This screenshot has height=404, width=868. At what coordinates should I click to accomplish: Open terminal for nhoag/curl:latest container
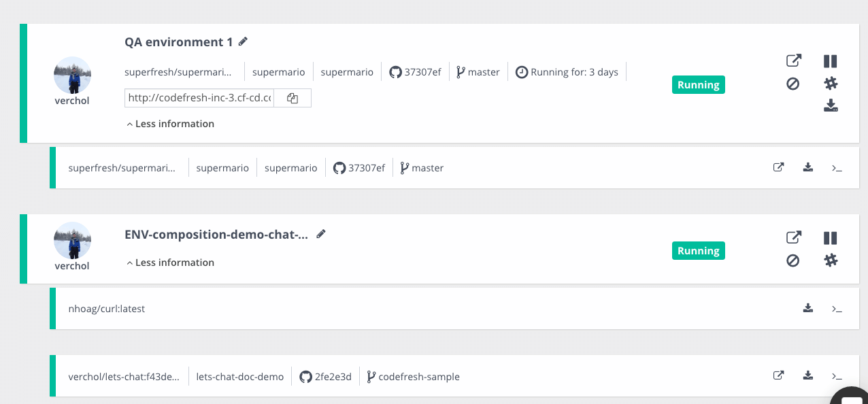pos(837,309)
